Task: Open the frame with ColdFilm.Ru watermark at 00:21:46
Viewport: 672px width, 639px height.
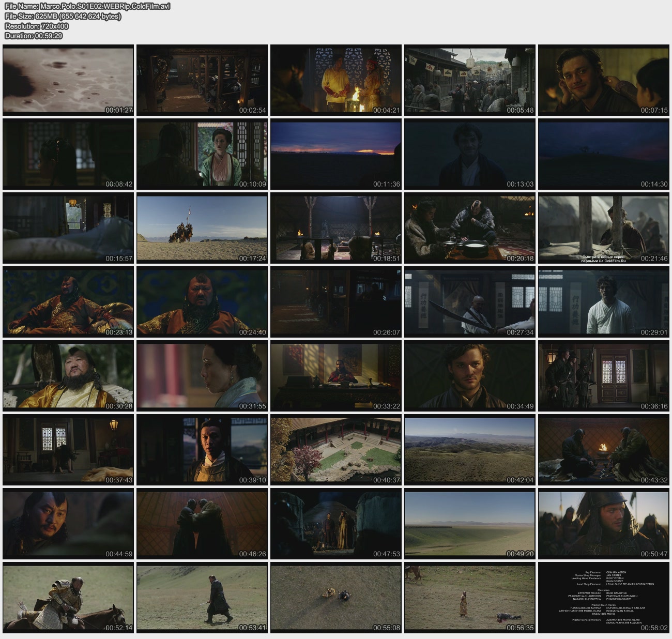Action: [603, 229]
